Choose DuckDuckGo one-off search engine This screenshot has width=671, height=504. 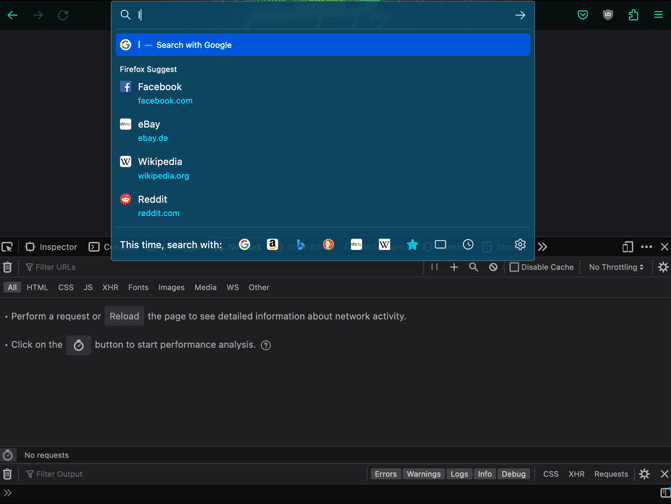coord(328,245)
